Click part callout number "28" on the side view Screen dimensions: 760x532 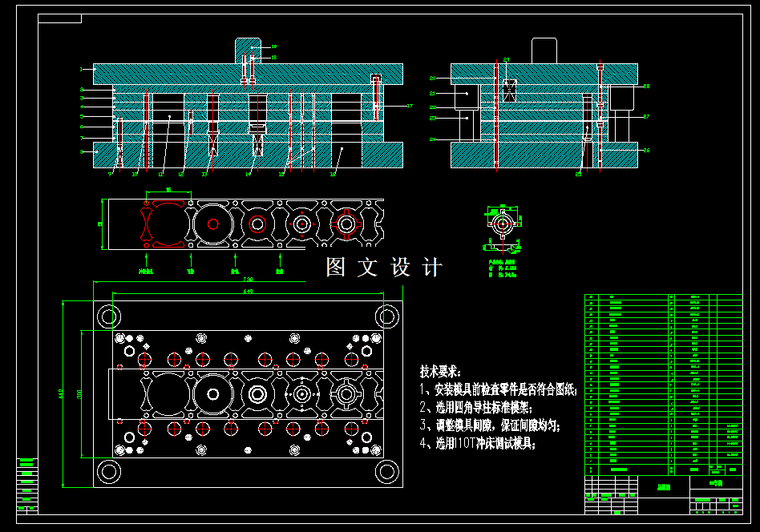pos(647,87)
